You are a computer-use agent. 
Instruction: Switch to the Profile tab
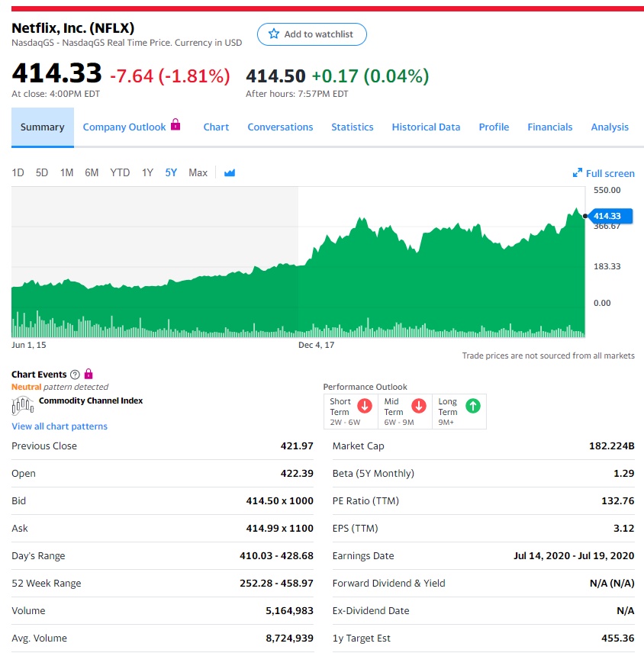tap(494, 127)
